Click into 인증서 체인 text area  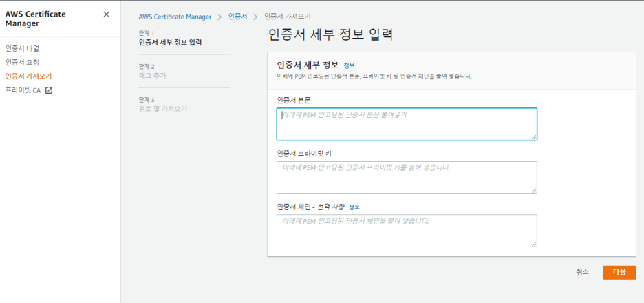406,230
